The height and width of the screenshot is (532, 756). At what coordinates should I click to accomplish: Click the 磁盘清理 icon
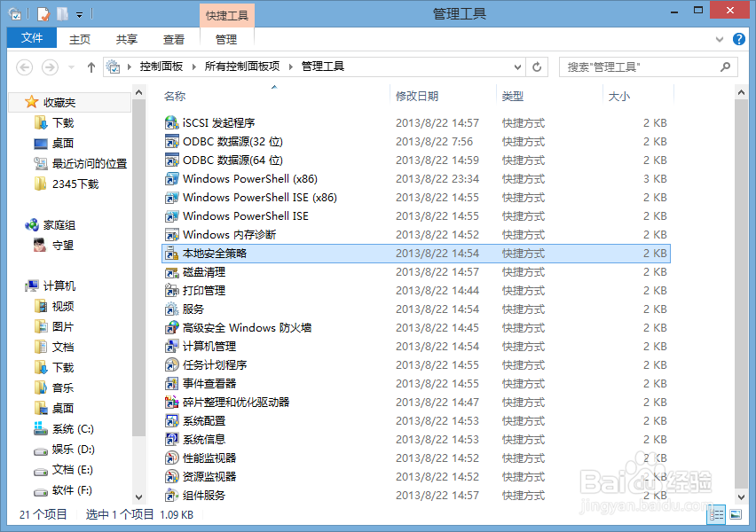point(171,272)
